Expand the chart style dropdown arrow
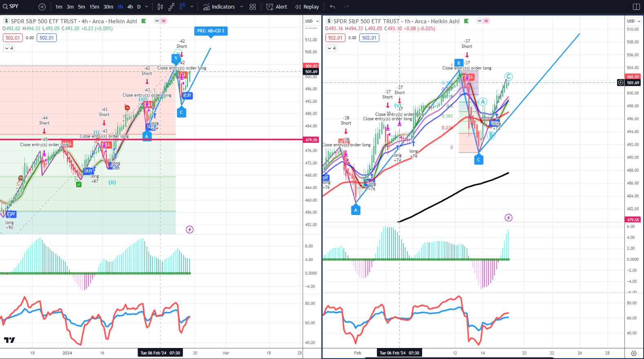This screenshot has height=359, width=644. tap(192, 7)
